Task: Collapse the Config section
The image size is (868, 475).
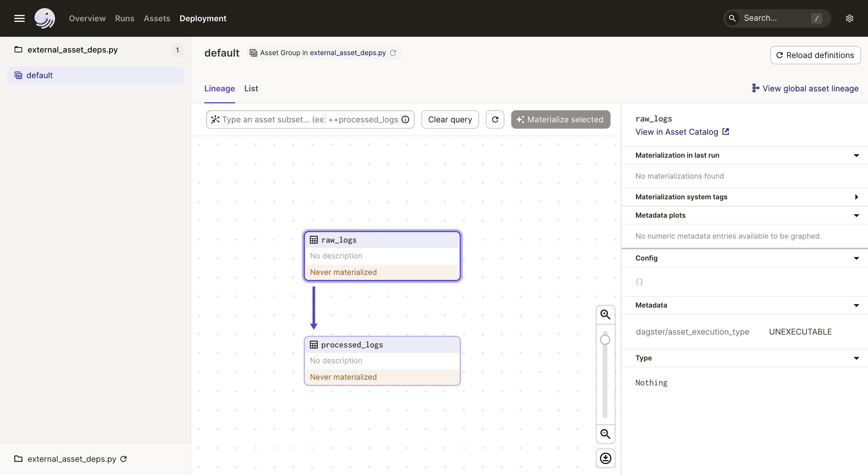Action: tap(856, 258)
